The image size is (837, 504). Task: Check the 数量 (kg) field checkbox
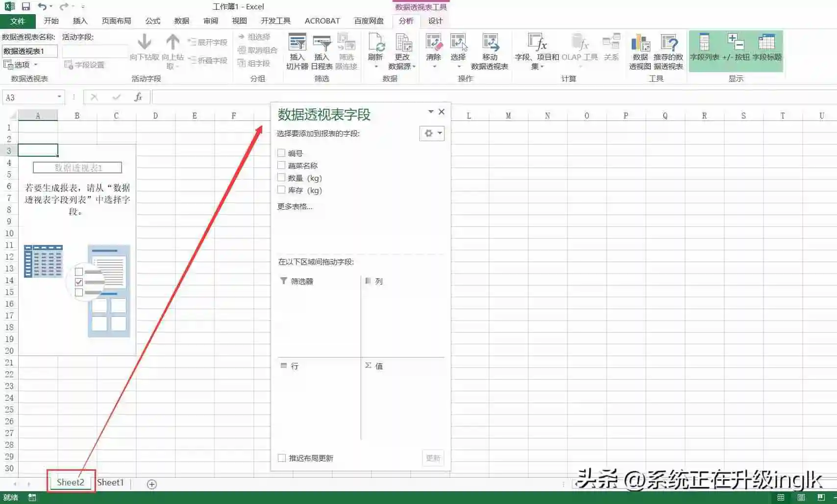[281, 178]
